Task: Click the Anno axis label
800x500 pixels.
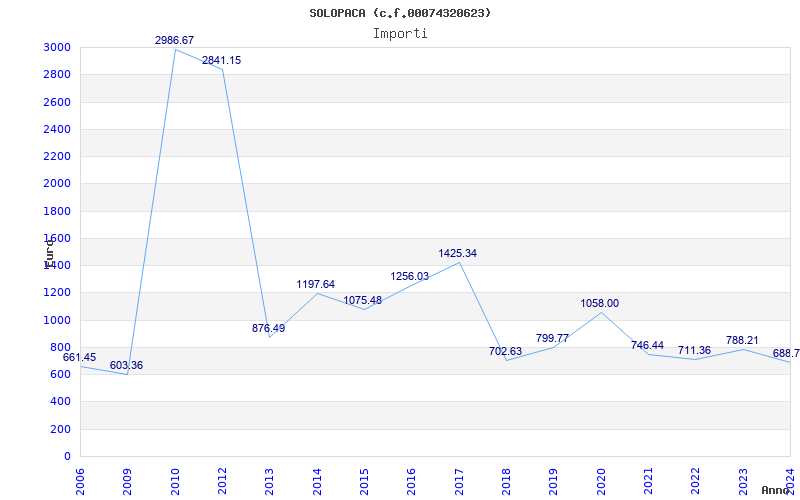Action: 774,490
